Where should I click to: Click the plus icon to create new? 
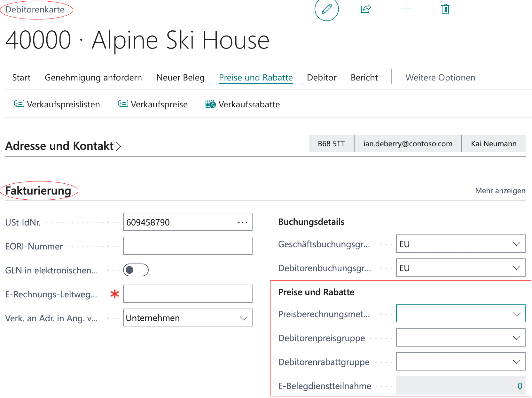click(406, 9)
